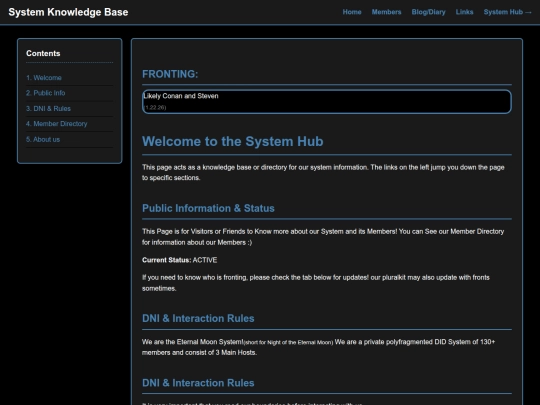The width and height of the screenshot is (540, 405).
Task: Click the 'This Page is for Visitors or Friends' paragraph
Action: (x=323, y=237)
